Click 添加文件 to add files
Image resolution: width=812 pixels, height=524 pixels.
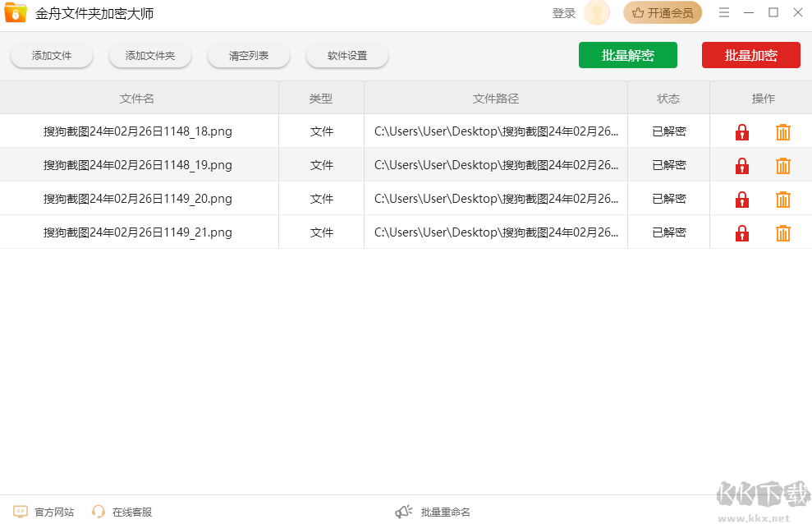click(51, 55)
